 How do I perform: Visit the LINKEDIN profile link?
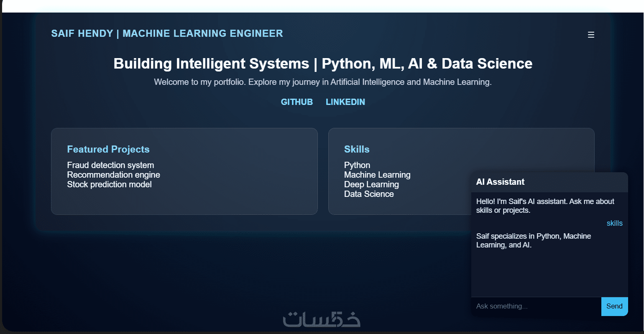(x=345, y=102)
